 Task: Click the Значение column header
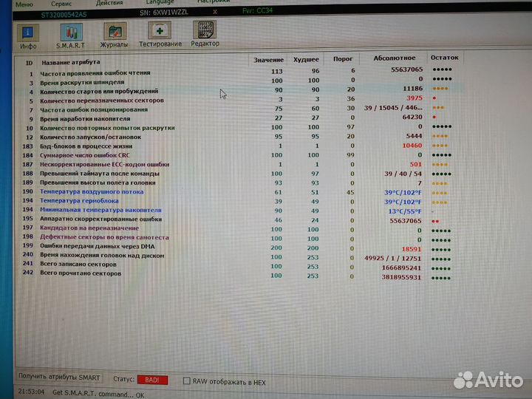[268, 60]
